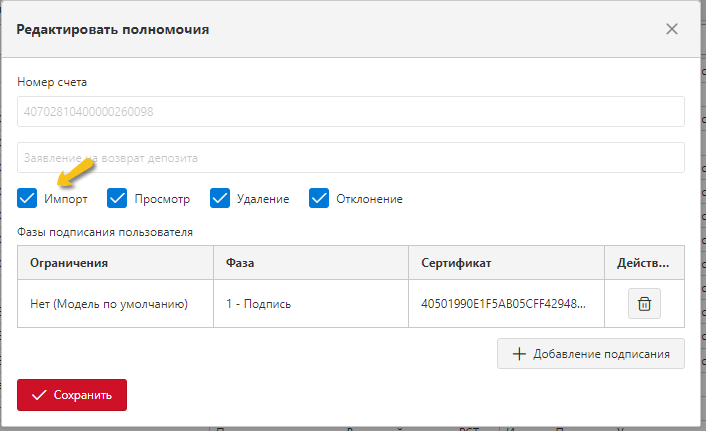Click the Импорт label text
The image size is (706, 431).
click(66, 199)
